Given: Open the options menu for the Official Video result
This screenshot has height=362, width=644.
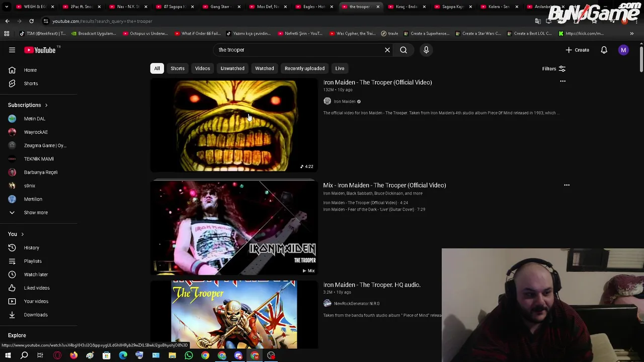Looking at the screenshot, I should (562, 81).
